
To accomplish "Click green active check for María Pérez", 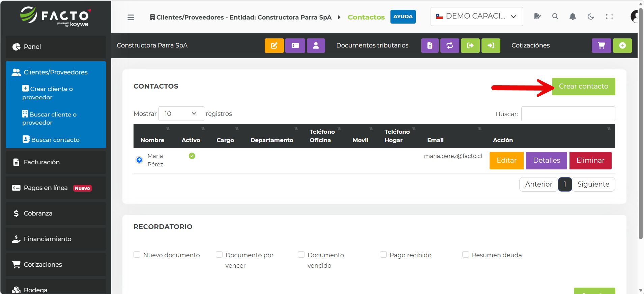I will tap(192, 156).
